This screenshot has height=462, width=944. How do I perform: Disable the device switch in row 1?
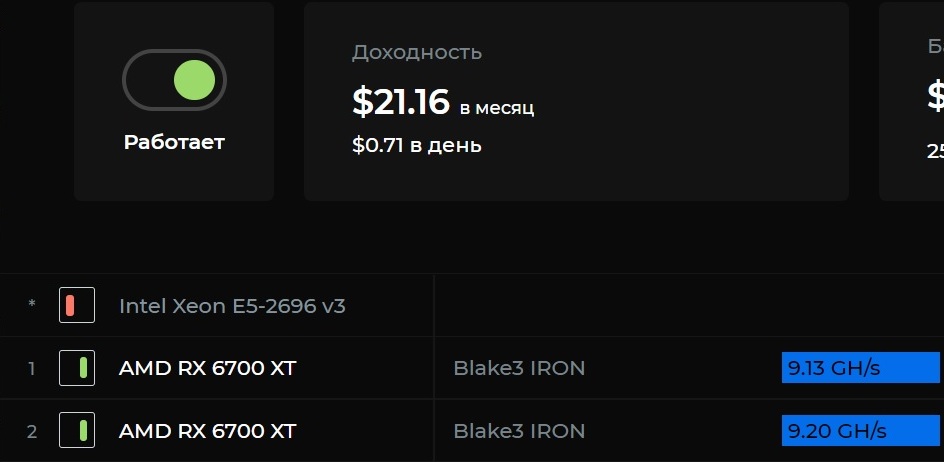[x=77, y=367]
